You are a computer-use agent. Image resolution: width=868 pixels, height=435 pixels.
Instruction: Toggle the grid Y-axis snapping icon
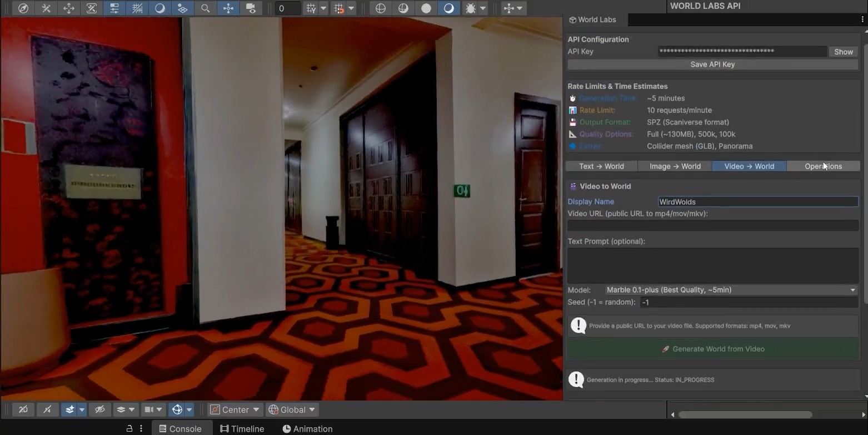(x=311, y=8)
